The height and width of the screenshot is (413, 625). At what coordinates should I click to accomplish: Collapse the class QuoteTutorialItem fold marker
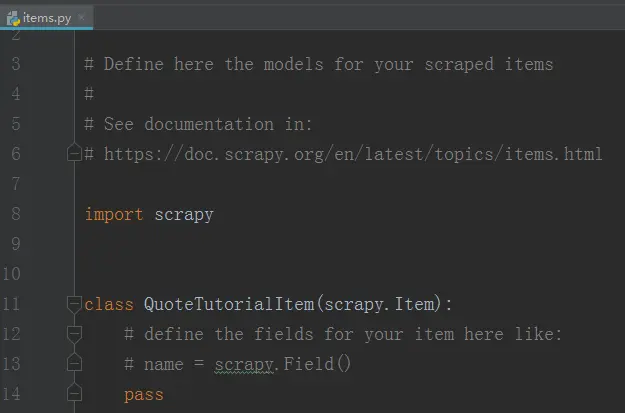point(75,304)
